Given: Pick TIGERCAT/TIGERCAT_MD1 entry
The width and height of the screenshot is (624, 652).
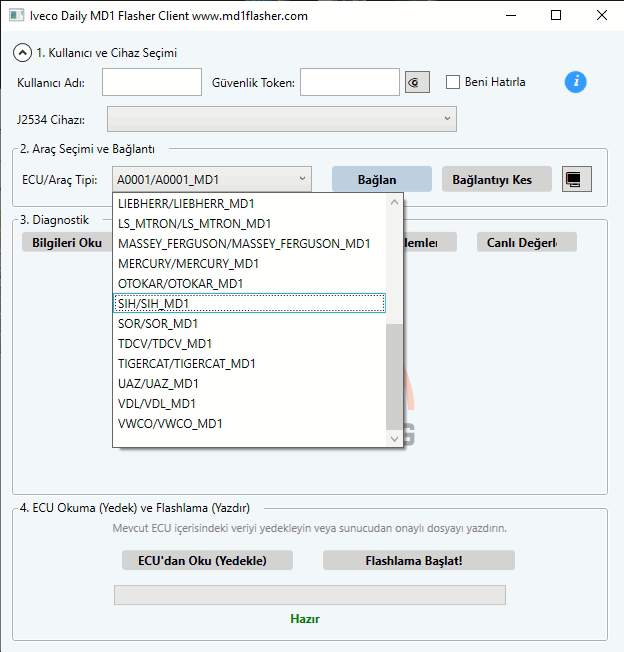Looking at the screenshot, I should [249, 363].
